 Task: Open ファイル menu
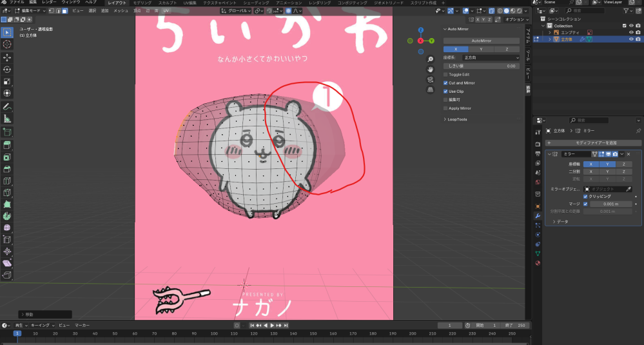click(17, 2)
